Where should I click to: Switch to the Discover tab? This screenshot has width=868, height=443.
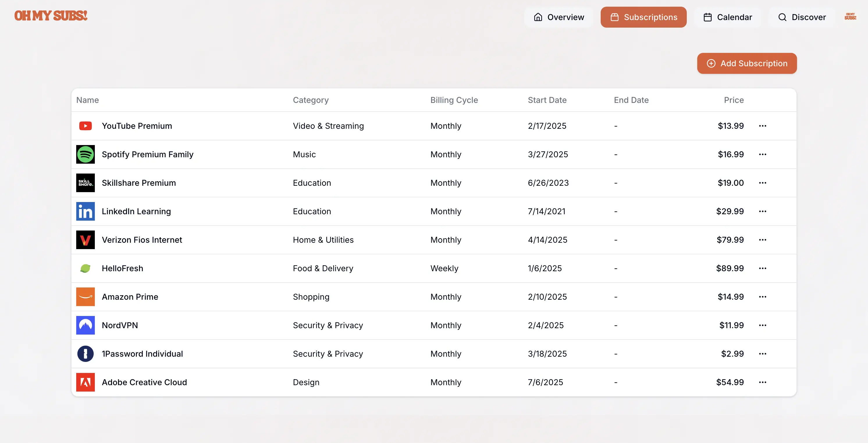point(802,17)
